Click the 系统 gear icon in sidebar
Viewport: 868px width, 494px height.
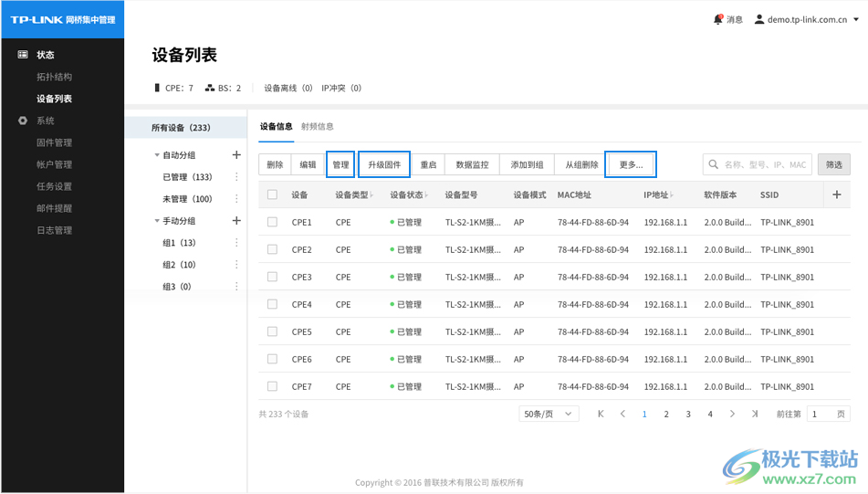point(23,121)
